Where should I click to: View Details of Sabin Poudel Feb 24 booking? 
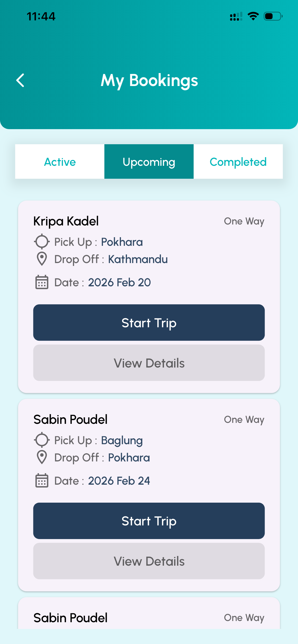[149, 561]
